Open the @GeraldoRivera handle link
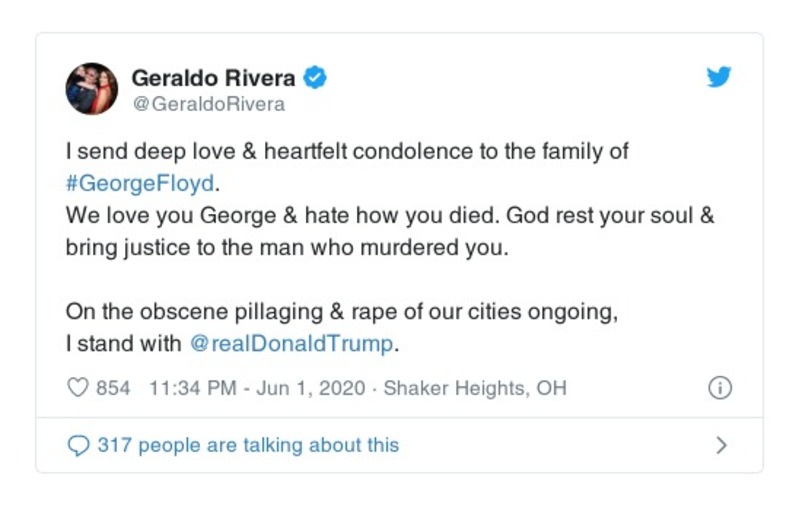Image resolution: width=799 pixels, height=513 pixels. coord(208,104)
